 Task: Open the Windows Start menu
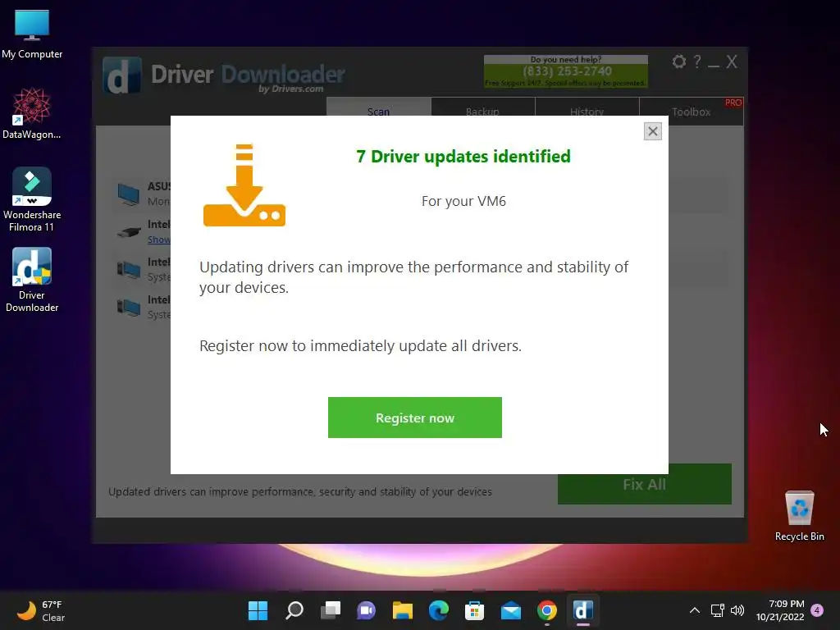(258, 610)
